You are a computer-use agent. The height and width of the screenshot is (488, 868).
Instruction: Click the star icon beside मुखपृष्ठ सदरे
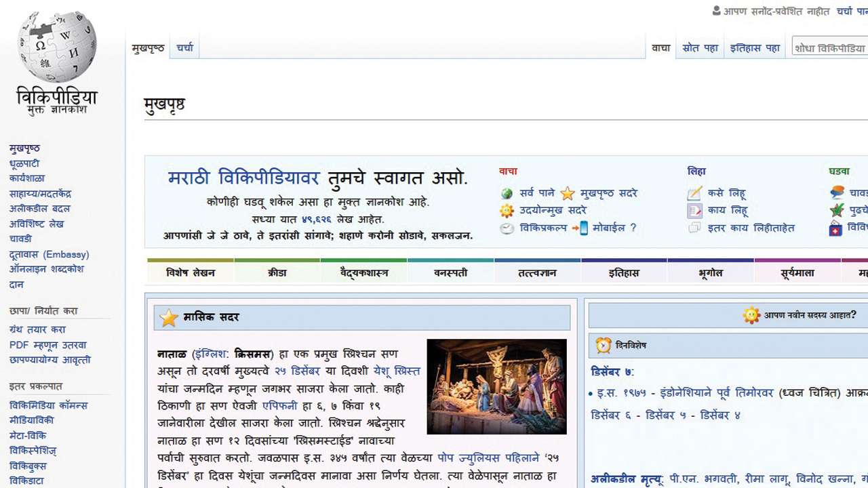click(x=568, y=194)
